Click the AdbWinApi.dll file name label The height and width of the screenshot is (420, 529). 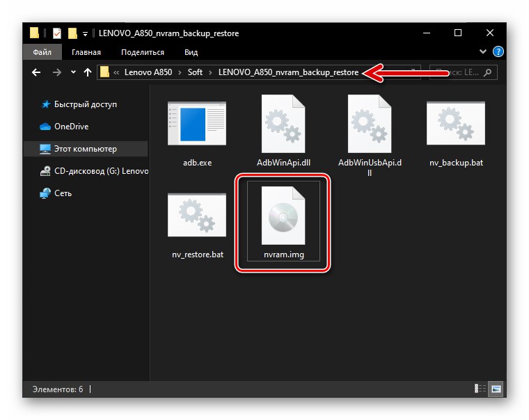click(283, 163)
